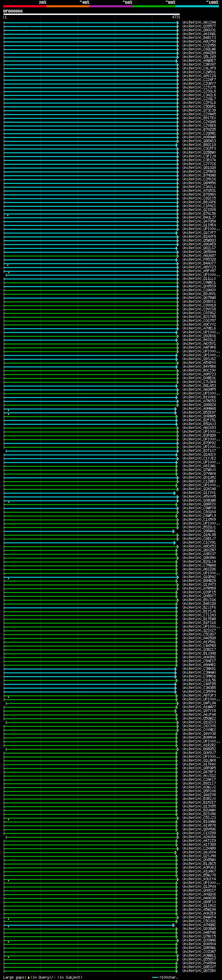Open hit UniRef100_Q8GU31
This screenshot has width=222, height=980.
click(x=199, y=30)
